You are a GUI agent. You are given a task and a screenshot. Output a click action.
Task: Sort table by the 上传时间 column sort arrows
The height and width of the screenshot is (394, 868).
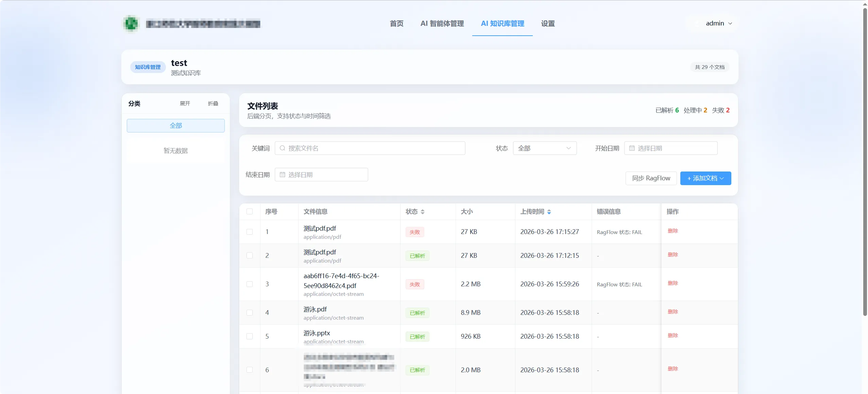[549, 212]
